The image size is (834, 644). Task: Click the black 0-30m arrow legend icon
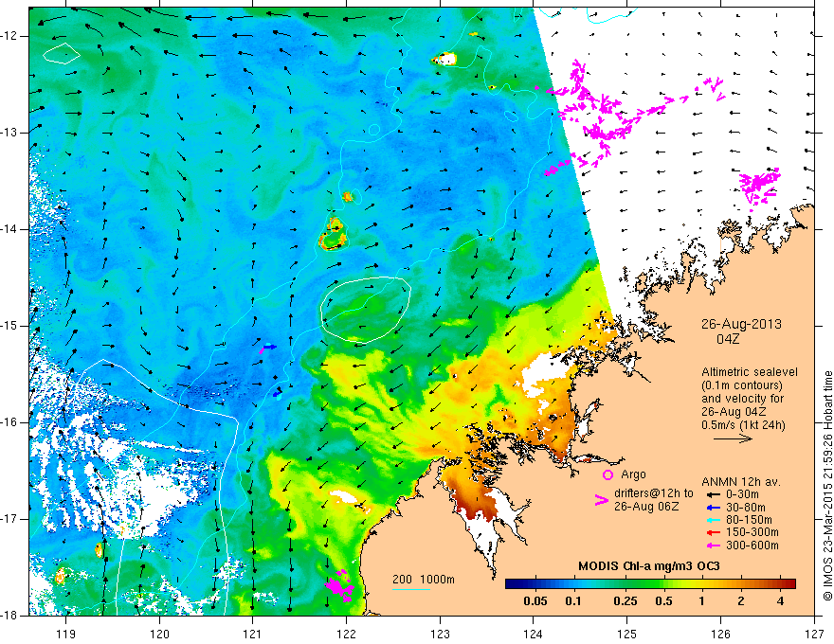(714, 494)
